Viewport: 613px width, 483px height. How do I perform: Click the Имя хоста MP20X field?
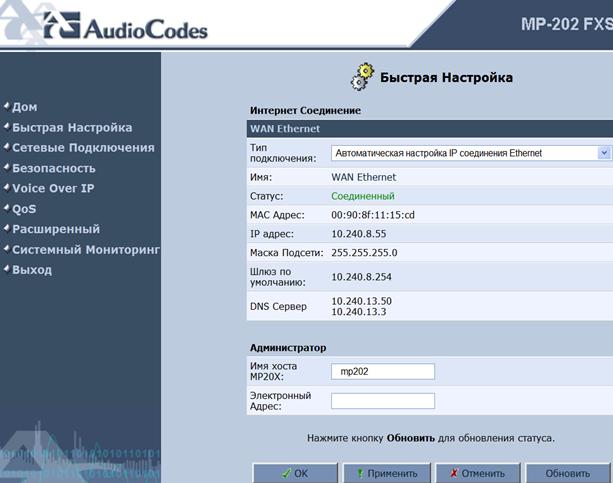click(383, 372)
